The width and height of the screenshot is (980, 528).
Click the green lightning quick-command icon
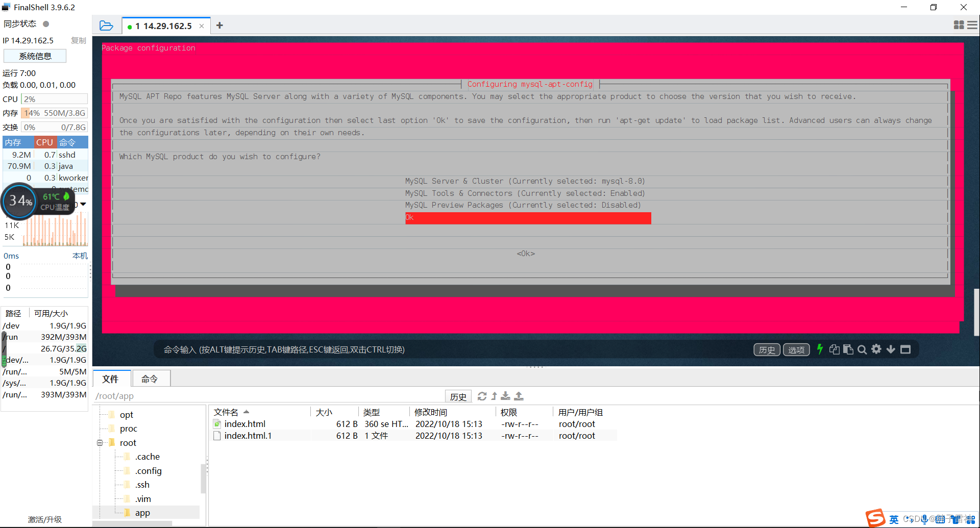820,349
